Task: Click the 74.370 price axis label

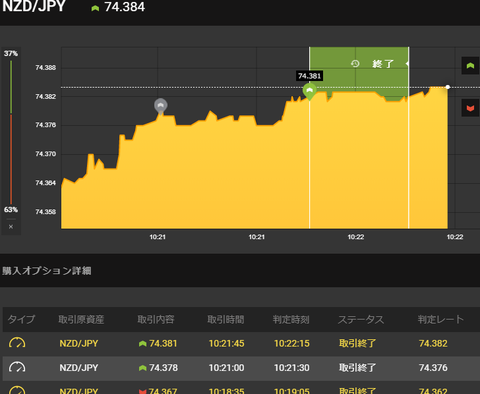Action: pos(46,154)
